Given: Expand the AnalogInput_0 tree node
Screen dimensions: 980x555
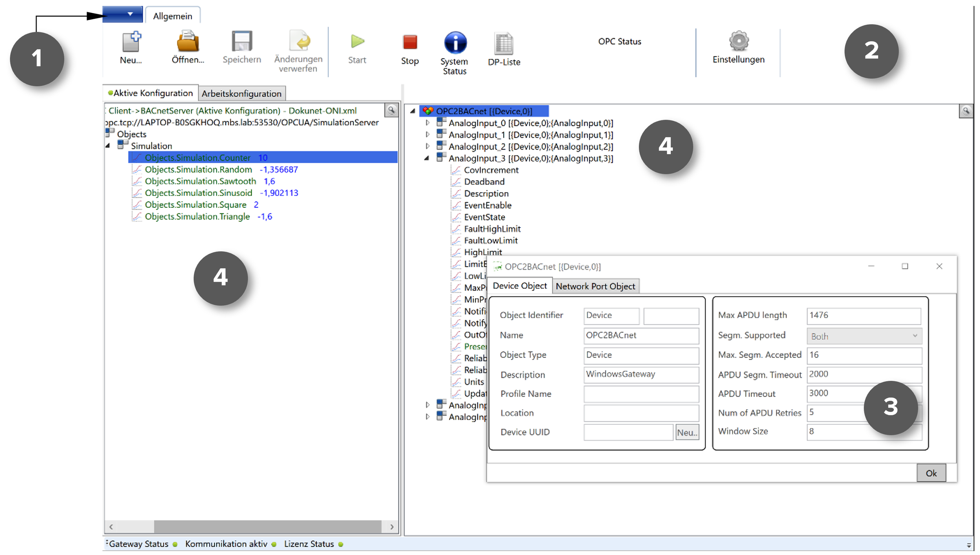Looking at the screenshot, I should [x=427, y=123].
